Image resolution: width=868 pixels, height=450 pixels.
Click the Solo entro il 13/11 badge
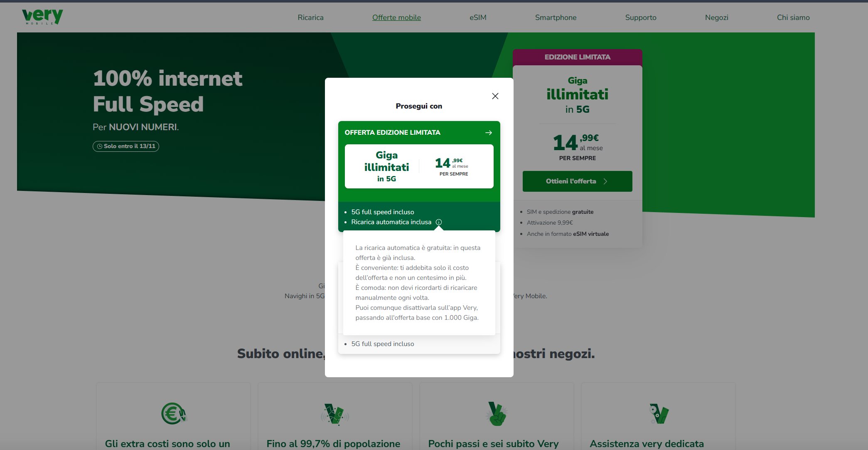[x=126, y=146]
